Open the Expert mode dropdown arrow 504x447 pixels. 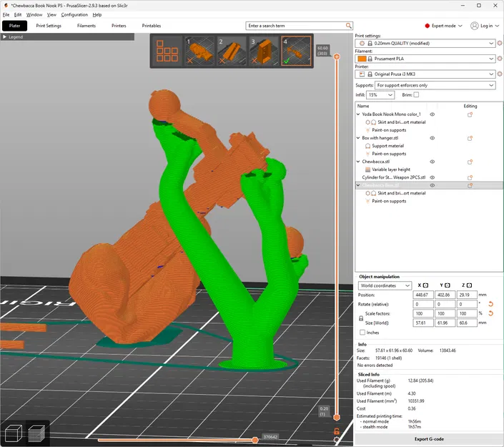460,26
